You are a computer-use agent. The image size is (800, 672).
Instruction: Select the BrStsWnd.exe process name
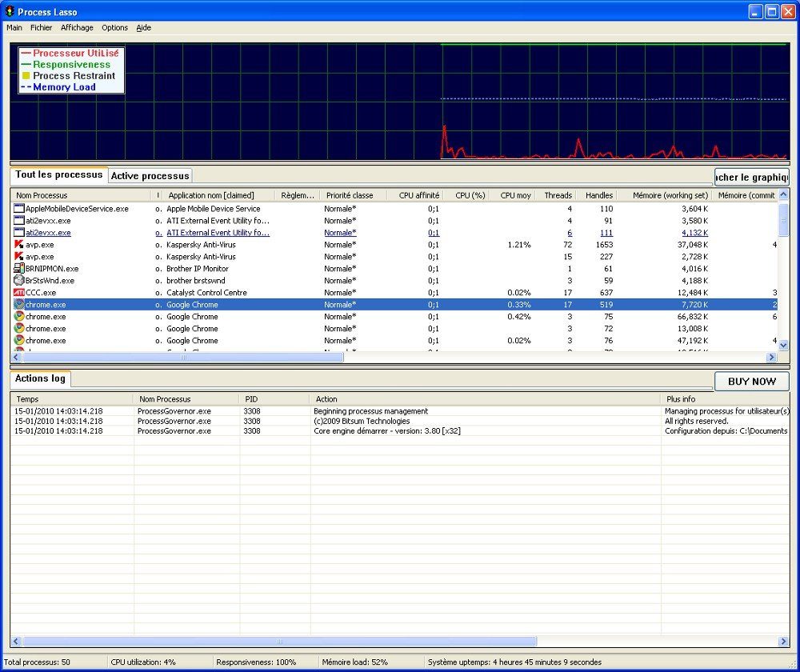(x=50, y=281)
